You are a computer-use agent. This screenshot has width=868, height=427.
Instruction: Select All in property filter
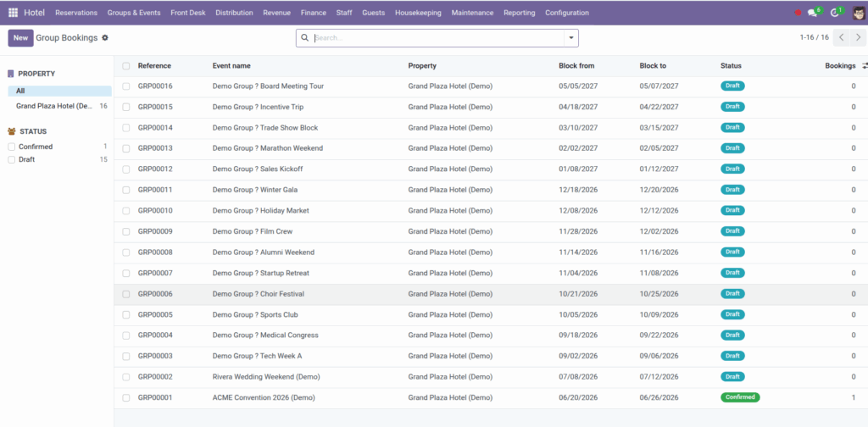pyautogui.click(x=60, y=91)
